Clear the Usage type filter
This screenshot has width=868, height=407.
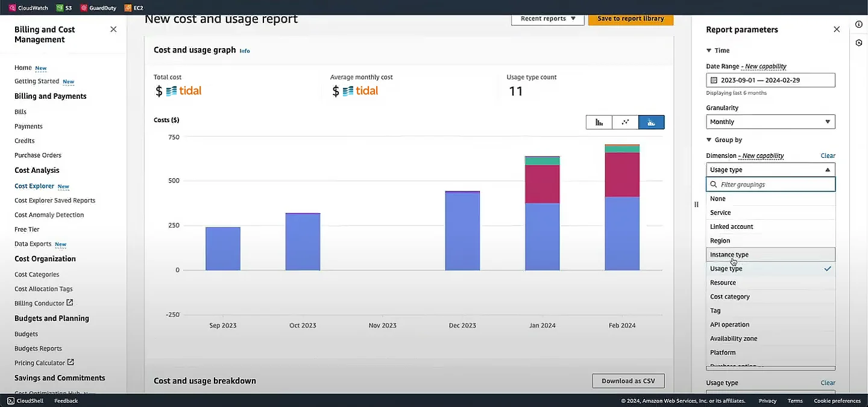(x=828, y=383)
